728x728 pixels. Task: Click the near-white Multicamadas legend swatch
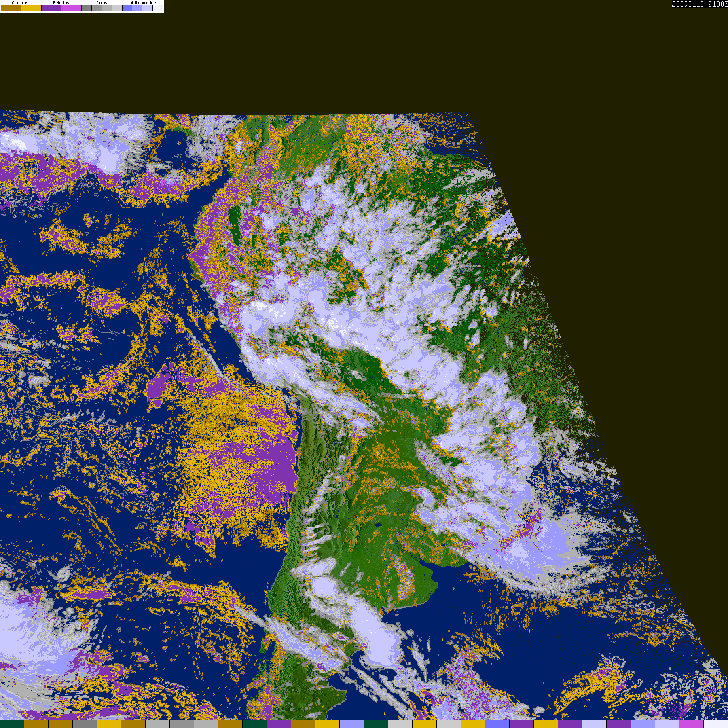(x=158, y=8)
